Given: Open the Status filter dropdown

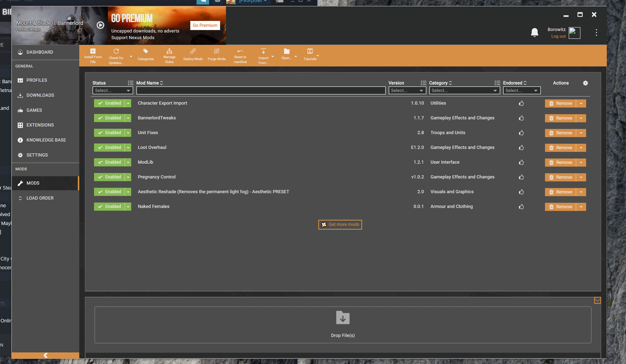Looking at the screenshot, I should (x=112, y=91).
